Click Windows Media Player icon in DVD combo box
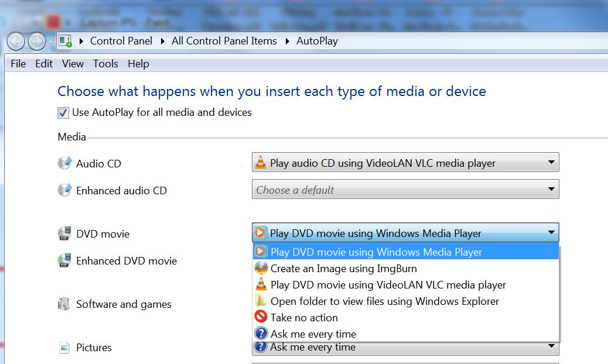Viewport: 608px width, 364px height. pos(260,232)
